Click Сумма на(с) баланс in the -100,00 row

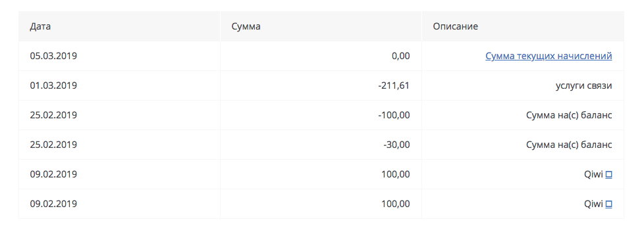569,115
